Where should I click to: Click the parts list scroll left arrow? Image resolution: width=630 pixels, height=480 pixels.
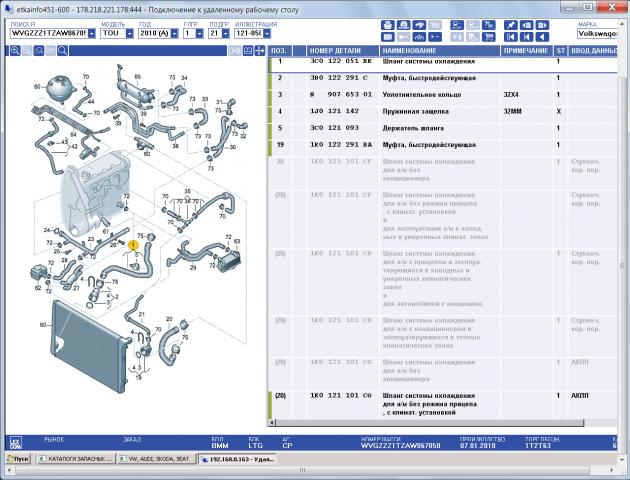click(x=272, y=423)
